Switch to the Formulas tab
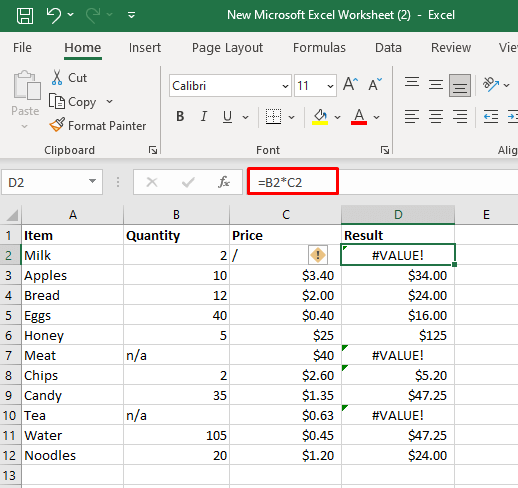Image resolution: width=518 pixels, height=488 pixels. pos(319,48)
